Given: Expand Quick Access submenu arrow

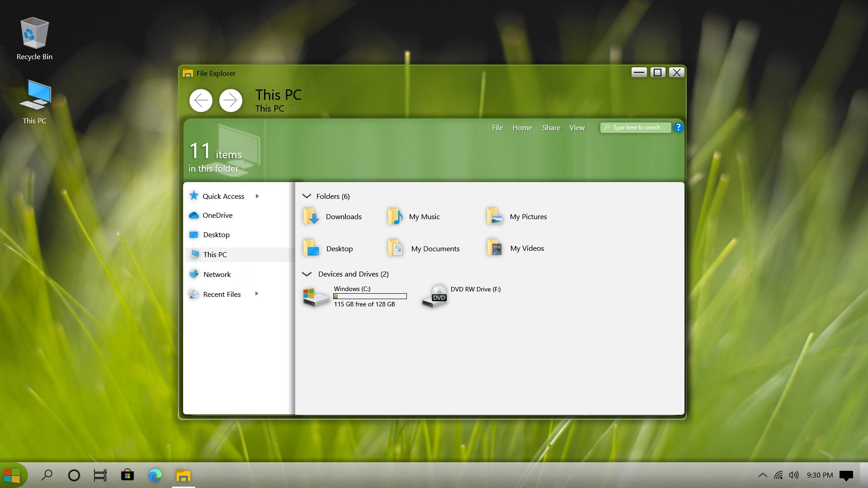Looking at the screenshot, I should click(x=257, y=196).
